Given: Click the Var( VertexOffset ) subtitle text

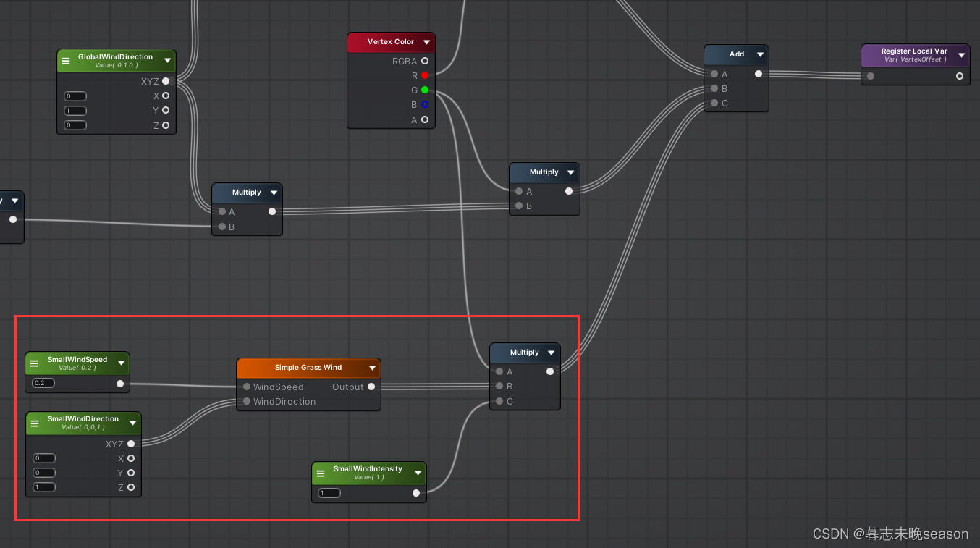Looking at the screenshot, I should coord(915,60).
